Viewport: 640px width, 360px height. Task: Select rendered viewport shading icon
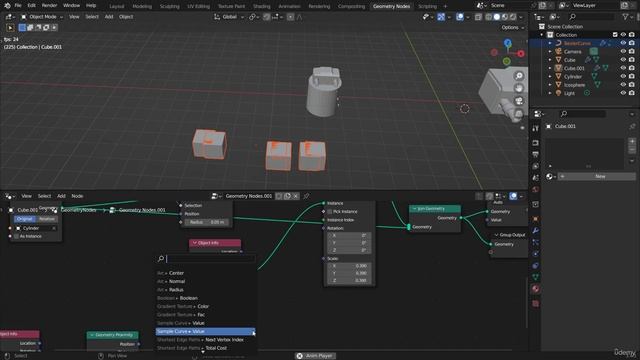[x=513, y=17]
